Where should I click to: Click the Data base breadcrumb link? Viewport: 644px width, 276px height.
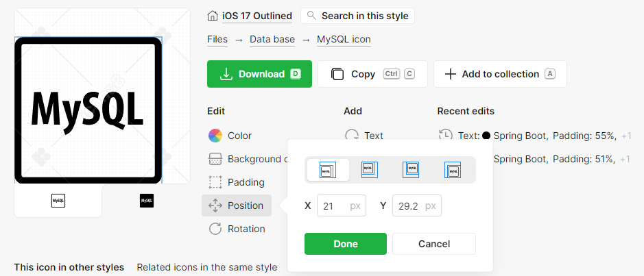(272, 40)
